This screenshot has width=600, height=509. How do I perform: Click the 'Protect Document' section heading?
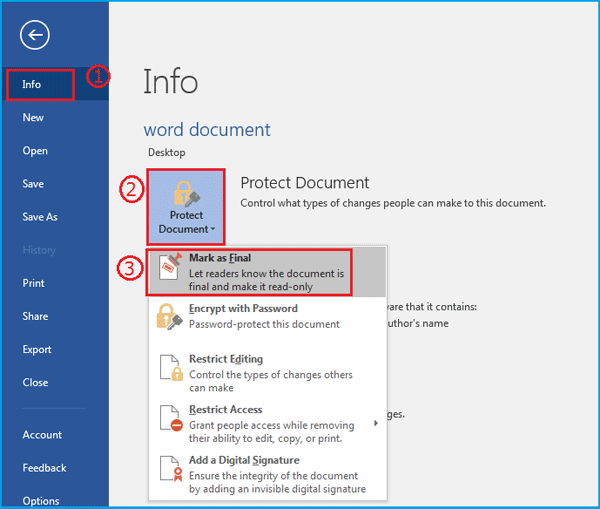point(305,183)
